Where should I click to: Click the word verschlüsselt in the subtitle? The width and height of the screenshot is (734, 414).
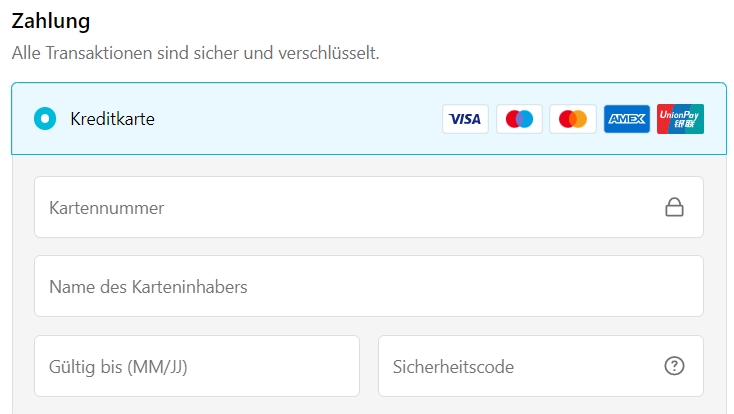coord(329,53)
